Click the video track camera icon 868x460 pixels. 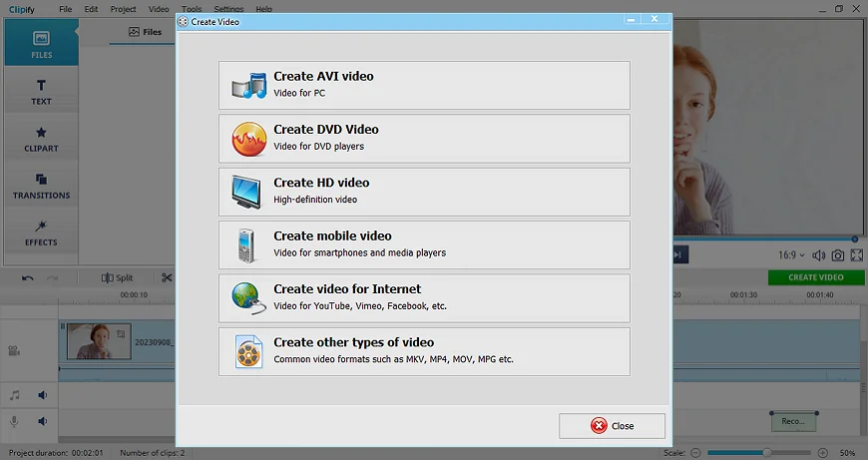point(14,351)
